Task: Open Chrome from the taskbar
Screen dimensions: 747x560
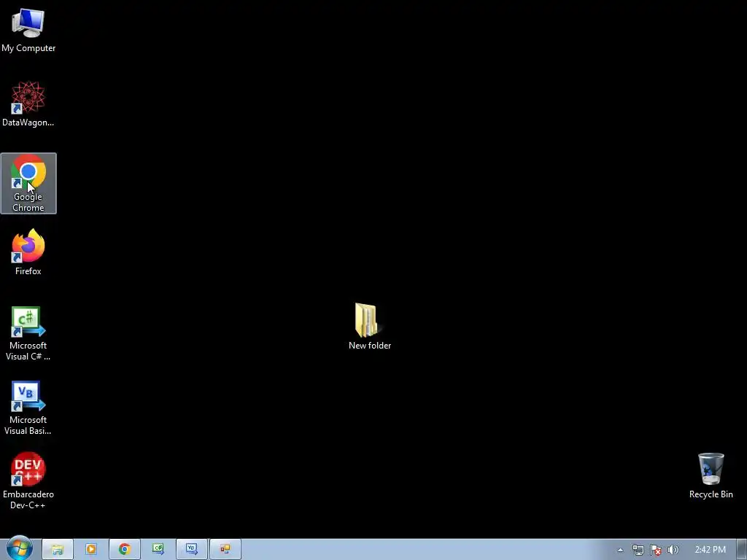Action: pyautogui.click(x=124, y=550)
